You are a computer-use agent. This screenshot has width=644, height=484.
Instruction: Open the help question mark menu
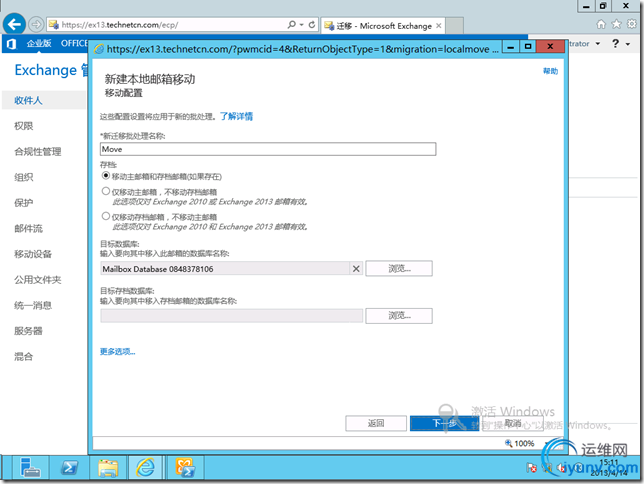click(x=615, y=43)
